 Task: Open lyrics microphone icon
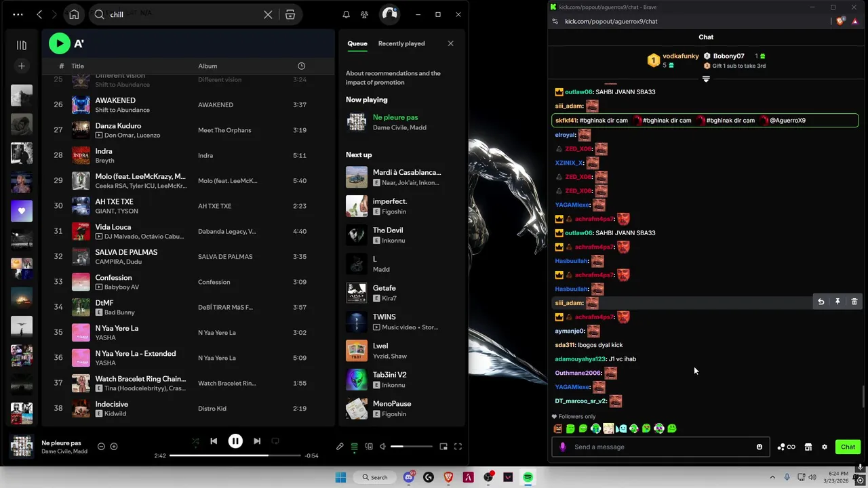[x=340, y=447]
